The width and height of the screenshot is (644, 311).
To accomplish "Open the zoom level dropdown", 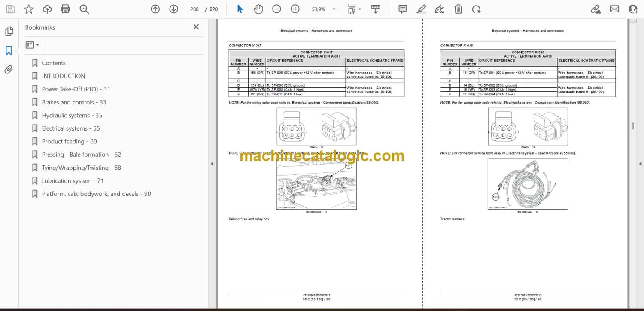I will [334, 9].
